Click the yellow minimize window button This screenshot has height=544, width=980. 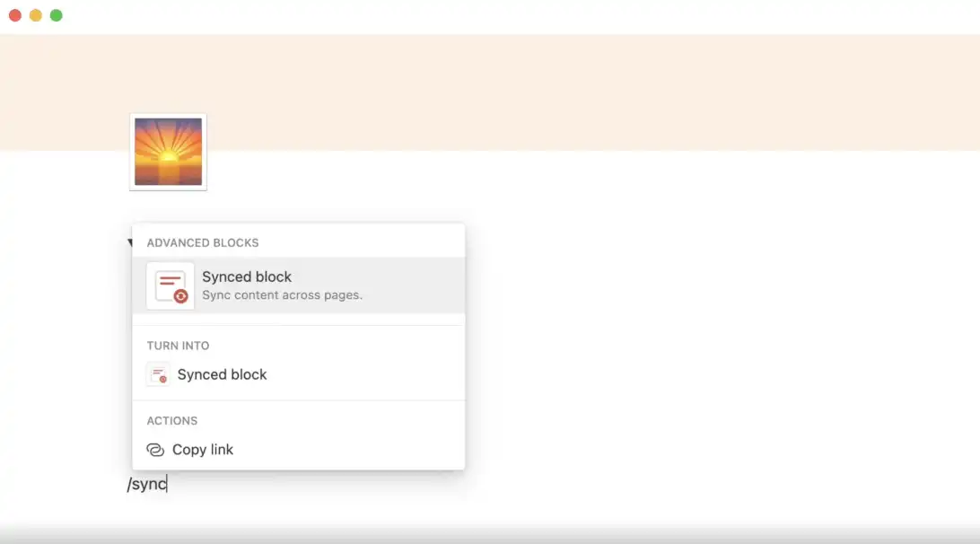coord(36,15)
